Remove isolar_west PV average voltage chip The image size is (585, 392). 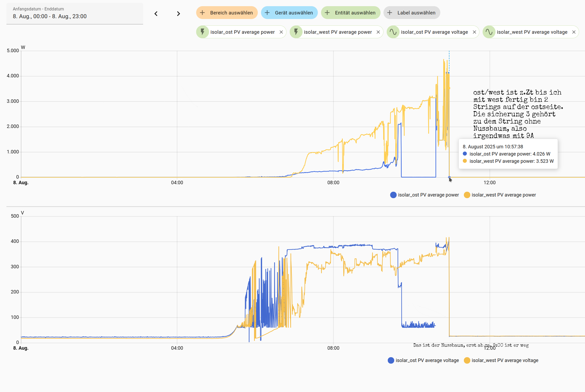574,32
